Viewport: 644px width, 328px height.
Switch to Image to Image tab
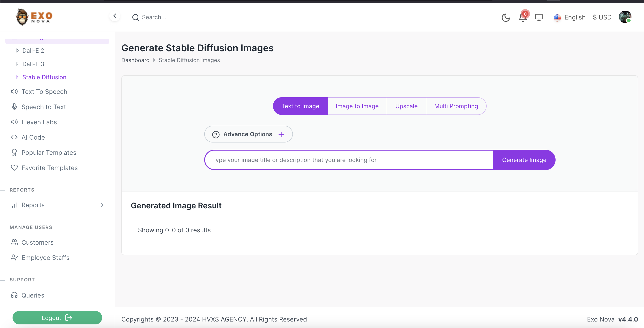(357, 106)
